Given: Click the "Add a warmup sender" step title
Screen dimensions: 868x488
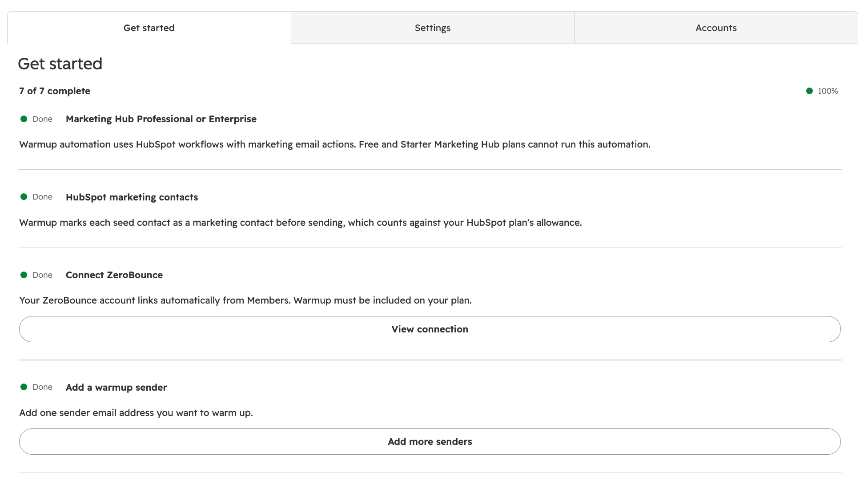Looking at the screenshot, I should (117, 388).
